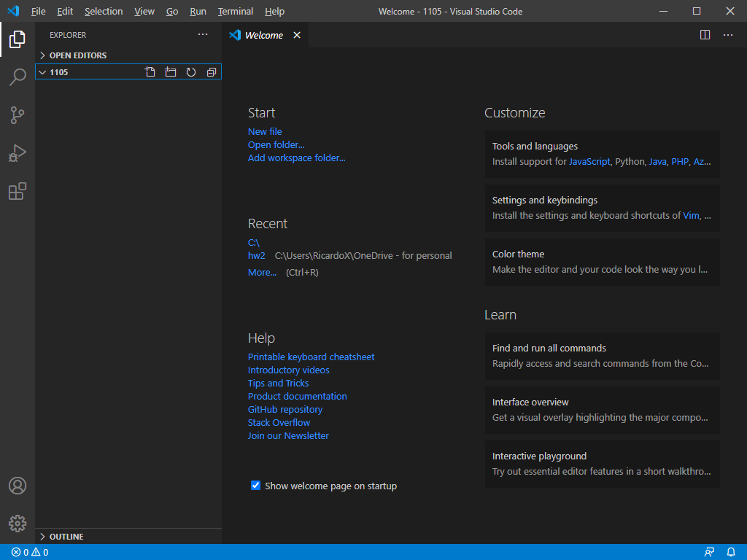747x560 pixels.
Task: Open the Run and Debug view
Action: (18, 153)
